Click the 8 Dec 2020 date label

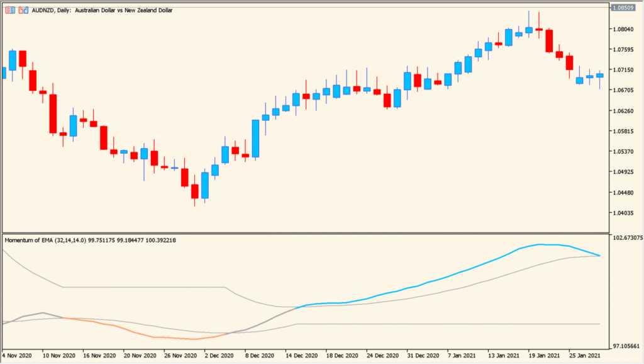[x=260, y=355]
